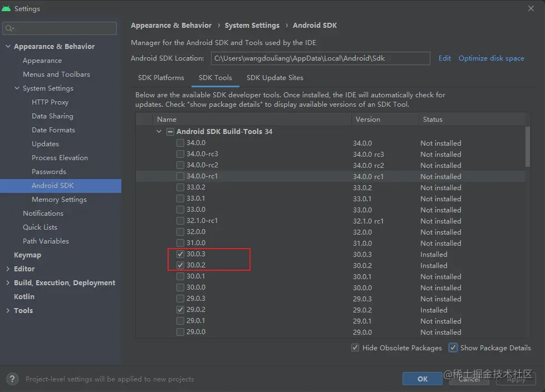
Task: Click the Cancel button
Action: [x=469, y=379]
